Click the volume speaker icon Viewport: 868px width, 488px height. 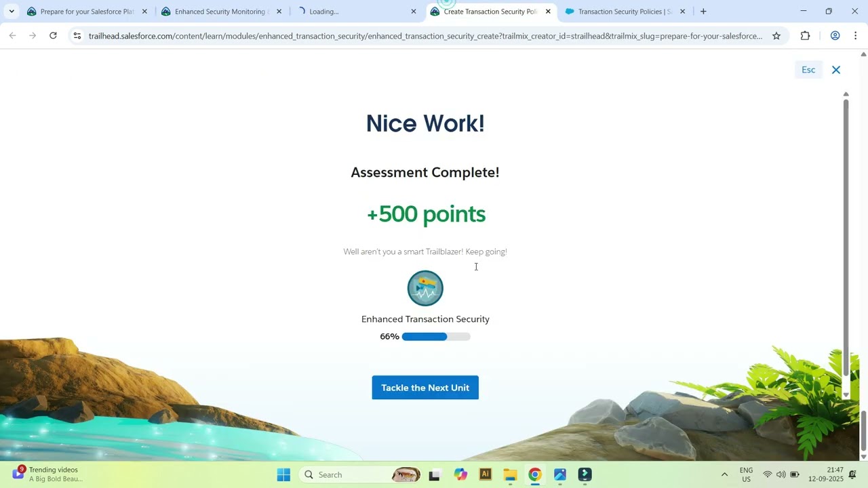(x=781, y=474)
